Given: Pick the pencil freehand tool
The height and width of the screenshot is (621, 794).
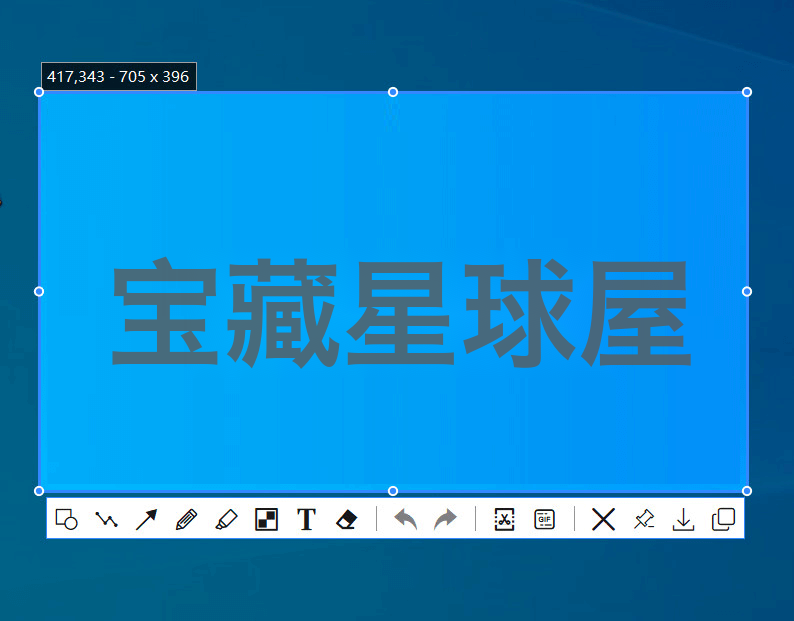Looking at the screenshot, I should coord(186,519).
